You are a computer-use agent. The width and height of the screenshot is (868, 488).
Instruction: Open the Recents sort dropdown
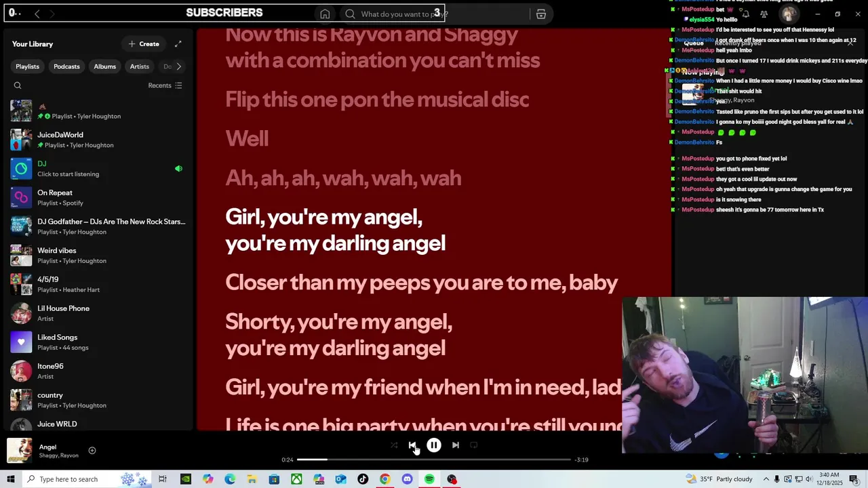click(x=165, y=85)
